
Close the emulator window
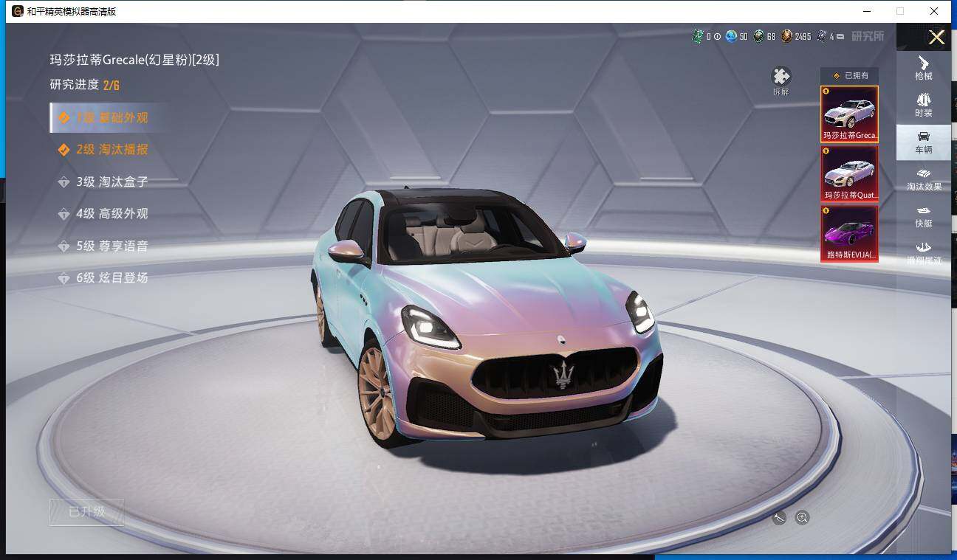pos(934,11)
